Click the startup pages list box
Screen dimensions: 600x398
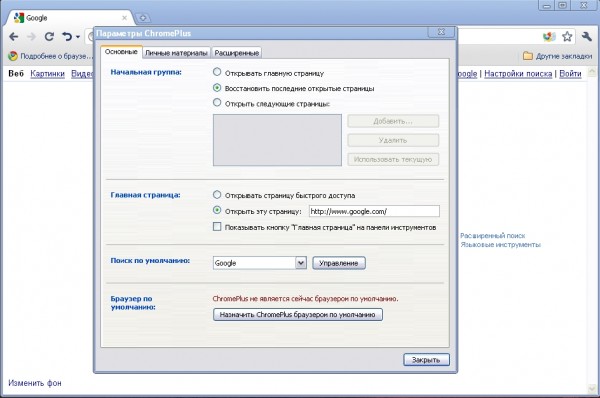[x=277, y=140]
